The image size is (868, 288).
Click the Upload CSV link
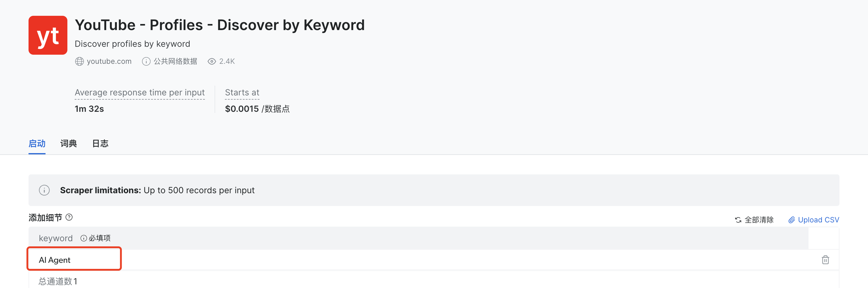[818, 220]
